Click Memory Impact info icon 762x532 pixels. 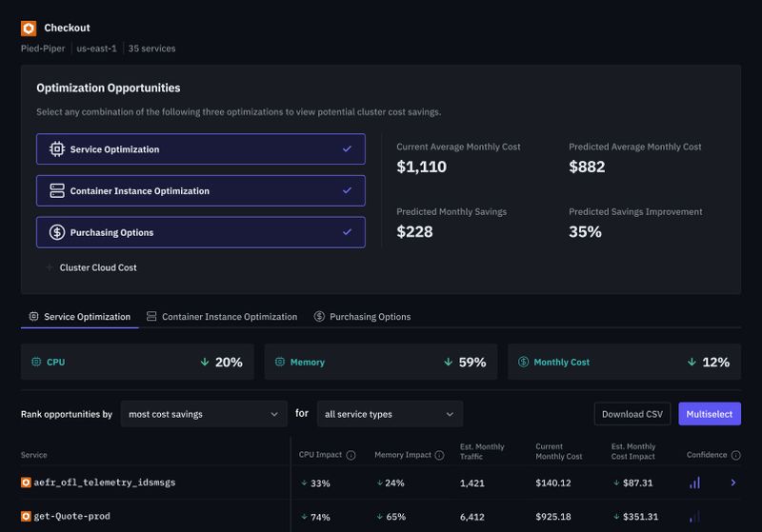[439, 456]
